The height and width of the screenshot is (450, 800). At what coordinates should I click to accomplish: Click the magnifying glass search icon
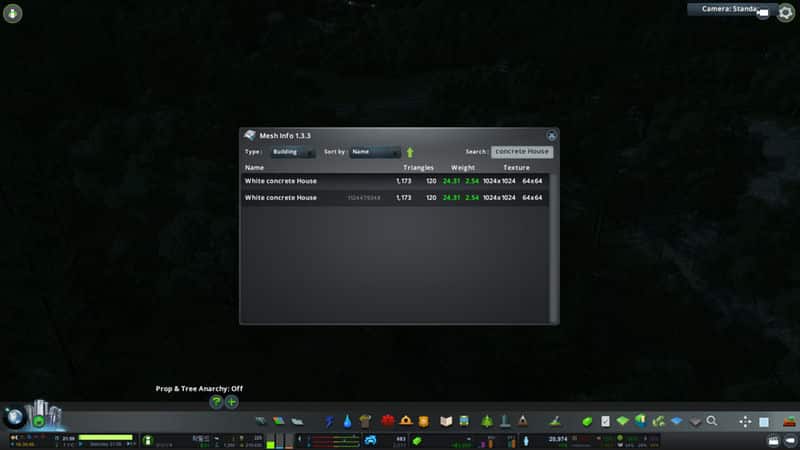712,422
